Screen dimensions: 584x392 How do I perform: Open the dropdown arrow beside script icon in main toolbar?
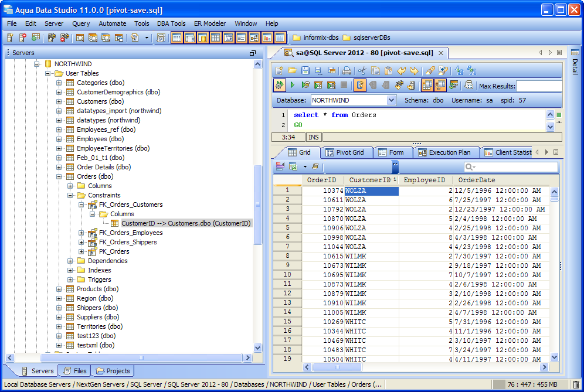pyautogui.click(x=147, y=38)
